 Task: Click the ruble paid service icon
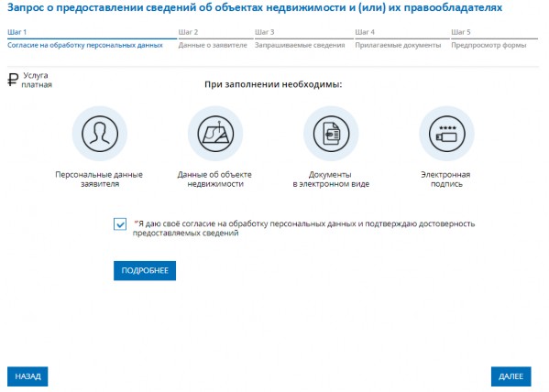[13, 80]
